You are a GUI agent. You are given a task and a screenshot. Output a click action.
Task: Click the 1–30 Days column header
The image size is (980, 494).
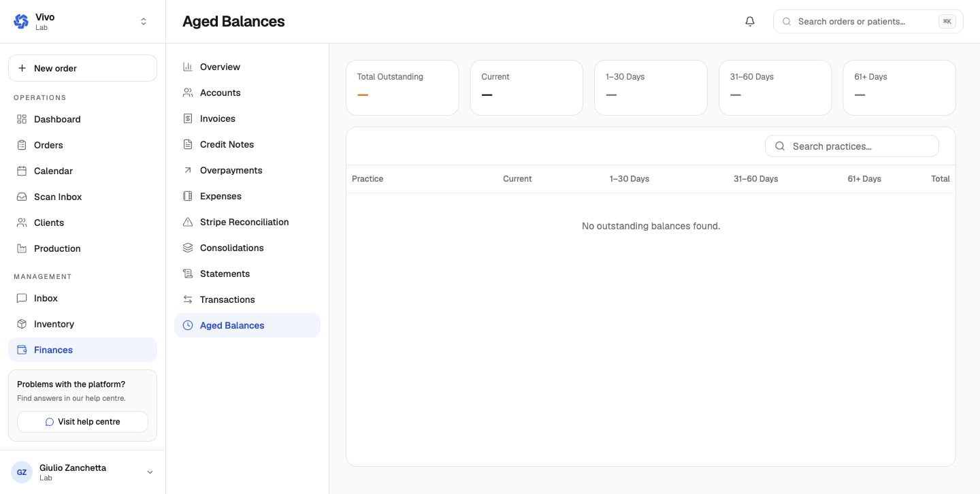point(630,179)
